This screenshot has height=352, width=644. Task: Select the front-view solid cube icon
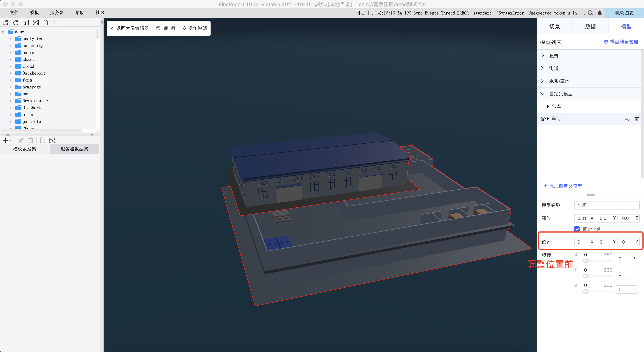point(166,29)
